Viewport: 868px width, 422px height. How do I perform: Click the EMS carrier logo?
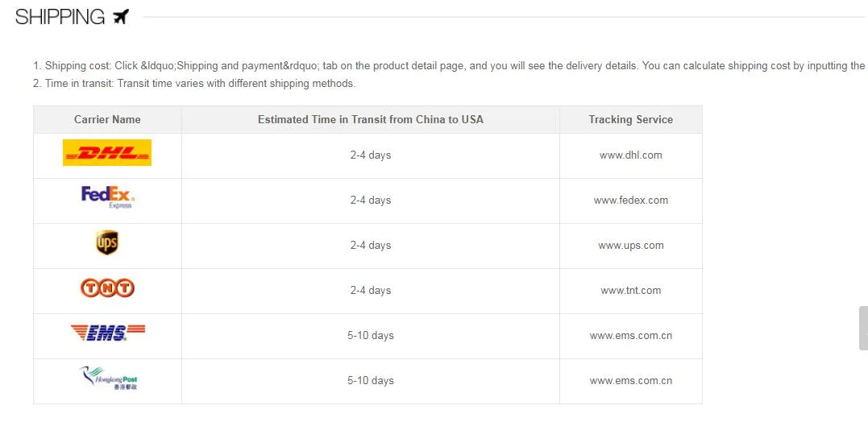pyautogui.click(x=107, y=333)
